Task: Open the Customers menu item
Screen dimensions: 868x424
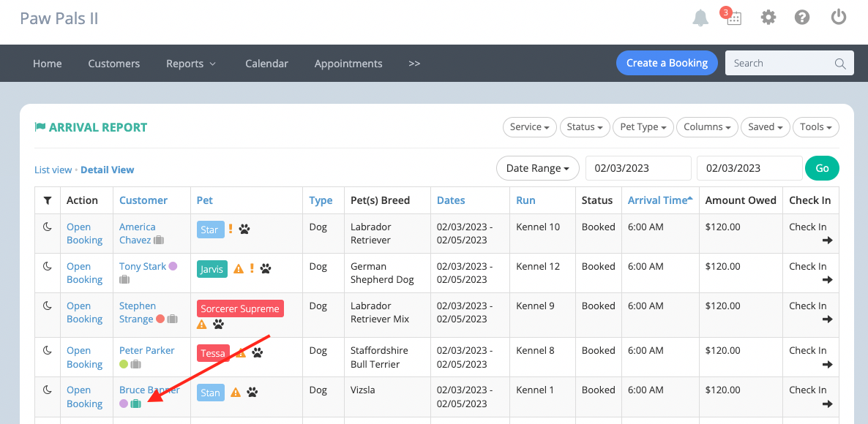Action: (113, 64)
